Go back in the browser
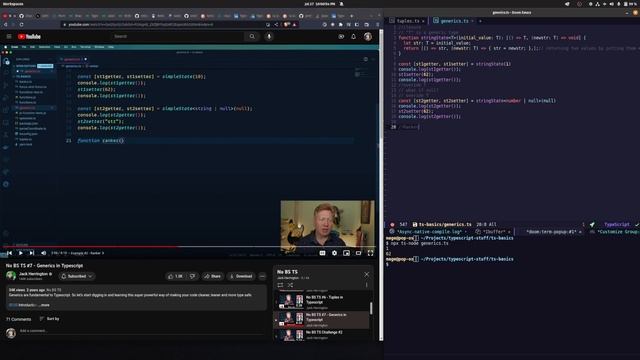 [x=6, y=24]
